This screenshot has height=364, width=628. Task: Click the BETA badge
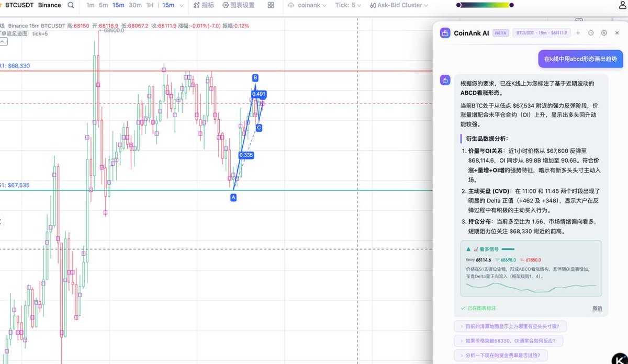pyautogui.click(x=500, y=33)
